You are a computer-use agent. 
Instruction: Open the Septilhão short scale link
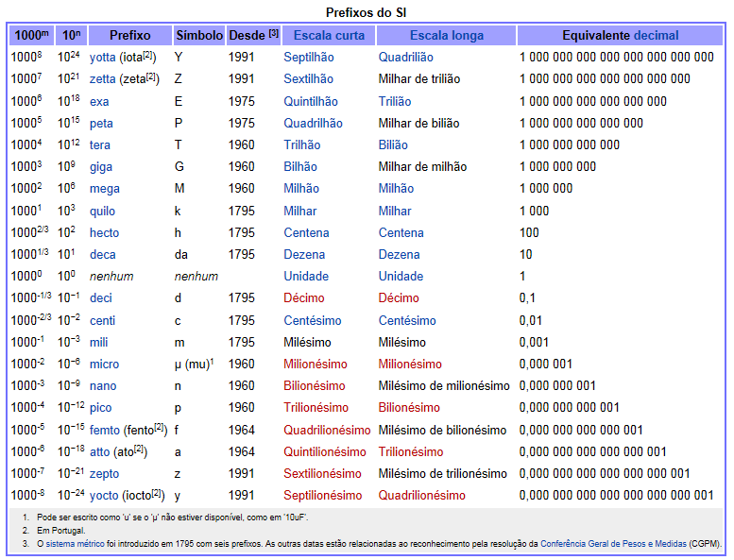309,58
